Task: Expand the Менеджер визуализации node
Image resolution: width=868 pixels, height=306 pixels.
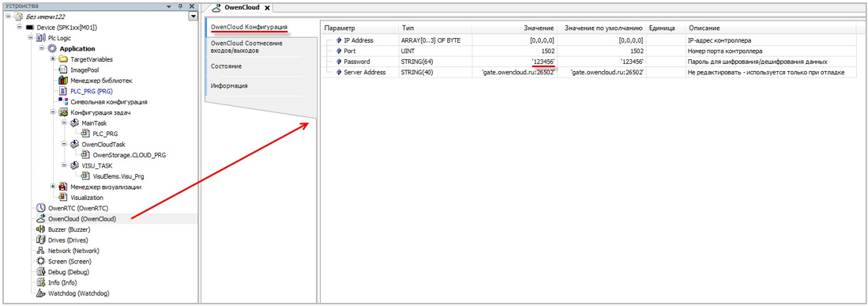Action: (x=53, y=187)
